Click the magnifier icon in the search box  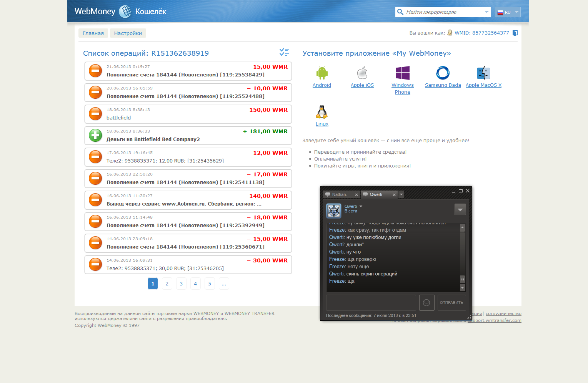click(x=400, y=12)
